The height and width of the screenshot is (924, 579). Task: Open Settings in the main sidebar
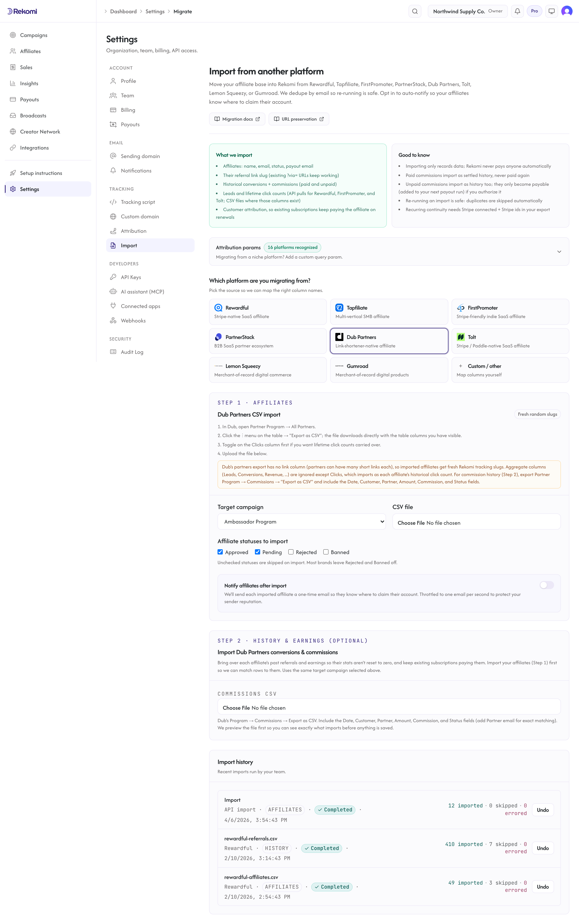coord(48,189)
